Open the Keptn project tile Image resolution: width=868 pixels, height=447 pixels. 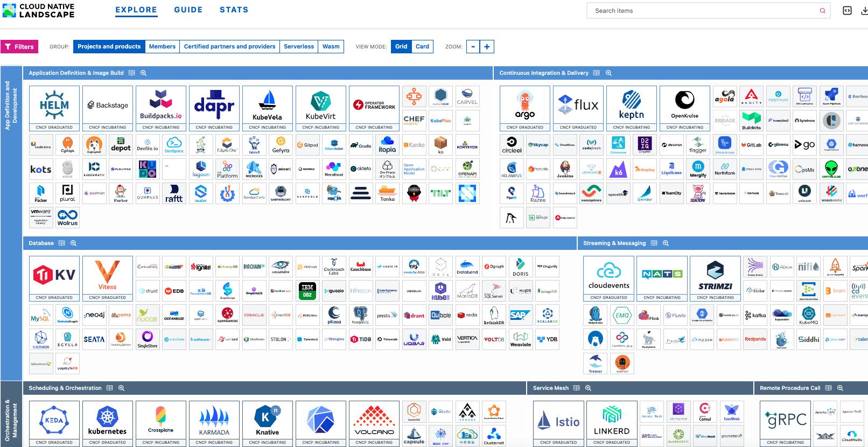click(631, 108)
